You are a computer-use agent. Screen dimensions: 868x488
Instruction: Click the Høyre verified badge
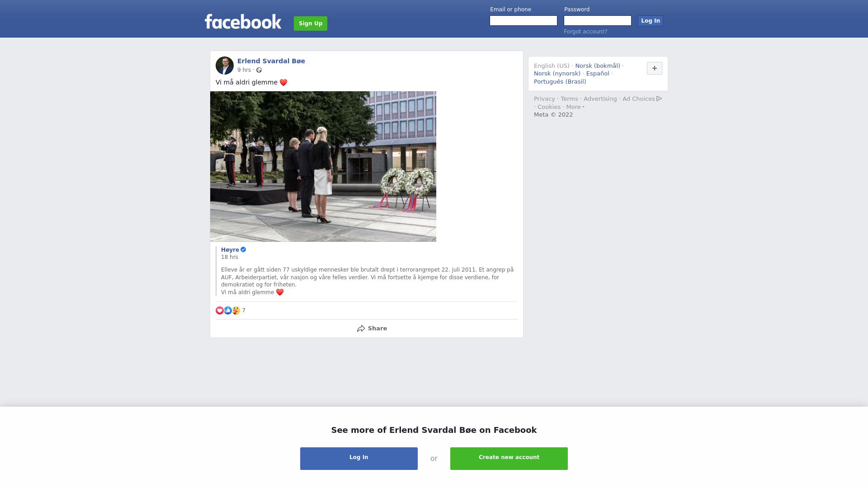coord(243,249)
